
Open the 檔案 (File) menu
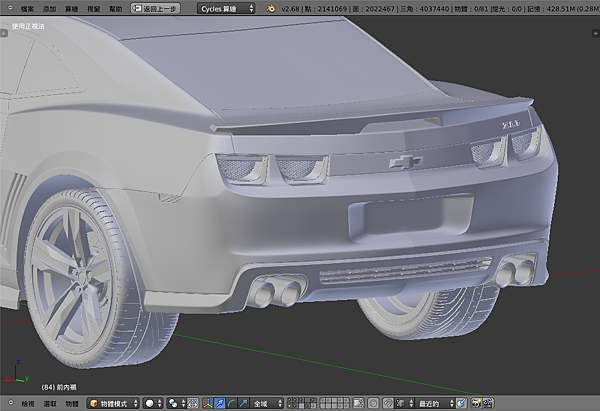coord(27,8)
